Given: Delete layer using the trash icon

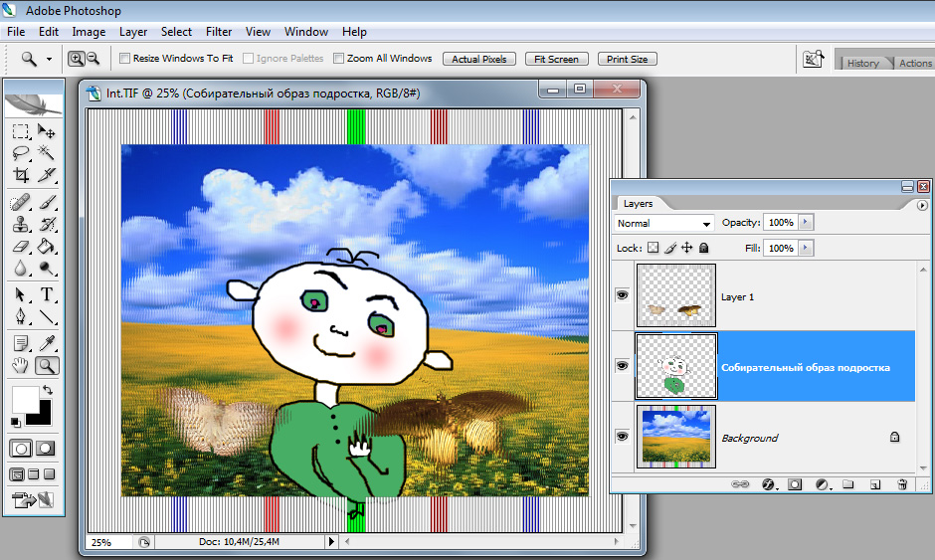Looking at the screenshot, I should (x=902, y=484).
